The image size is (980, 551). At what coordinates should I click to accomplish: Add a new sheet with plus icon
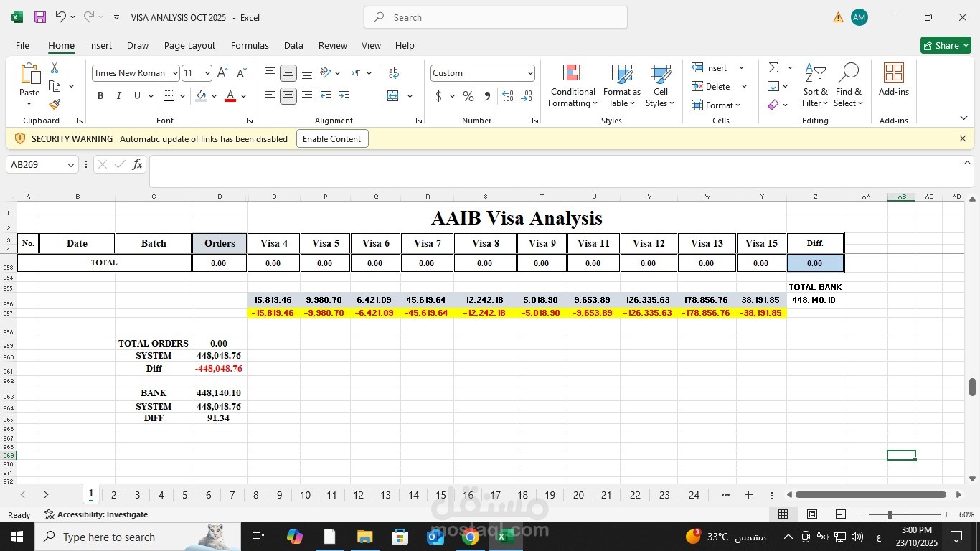pyautogui.click(x=748, y=495)
